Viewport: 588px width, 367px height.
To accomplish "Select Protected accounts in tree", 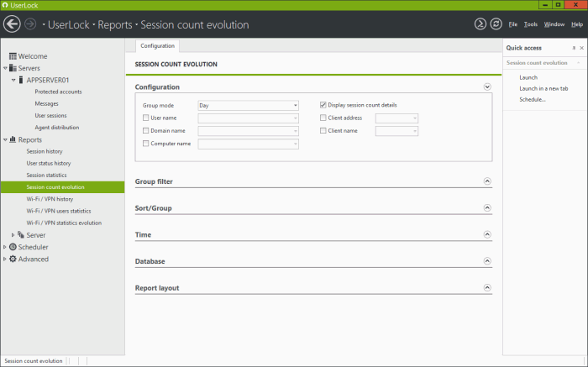I will point(58,92).
